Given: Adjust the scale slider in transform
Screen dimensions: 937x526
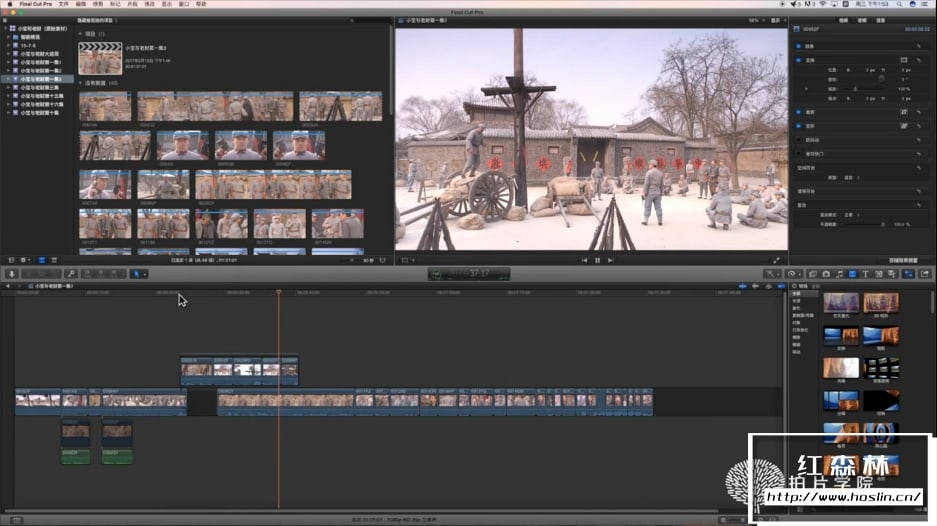Looking at the screenshot, I should pos(856,89).
